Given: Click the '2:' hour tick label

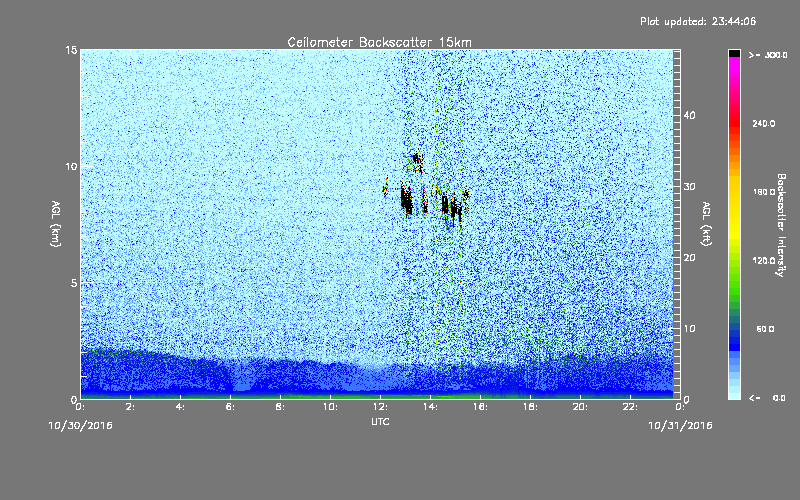Looking at the screenshot, I should [x=130, y=407].
